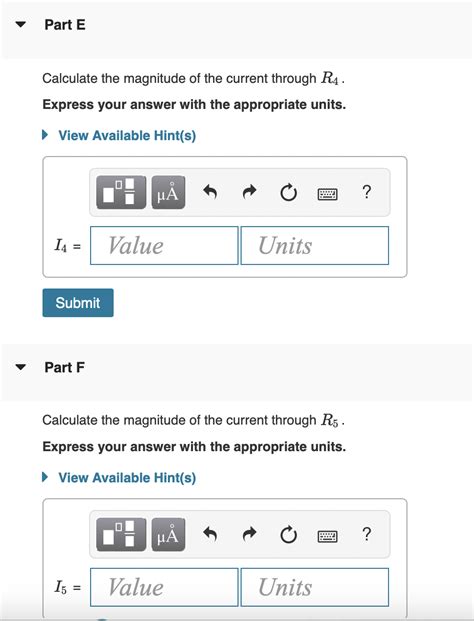Reset the Part E answer field
Viewport: 474px width, 621px height.
[x=288, y=192]
